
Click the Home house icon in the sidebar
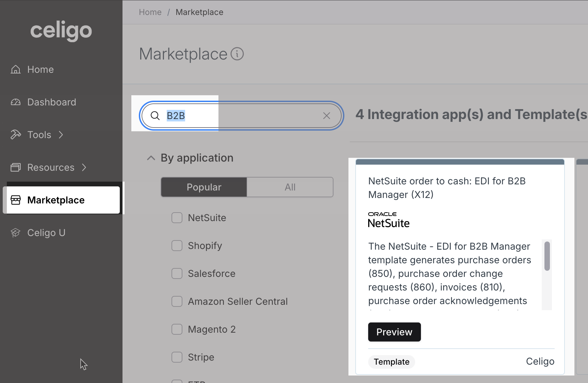point(16,69)
